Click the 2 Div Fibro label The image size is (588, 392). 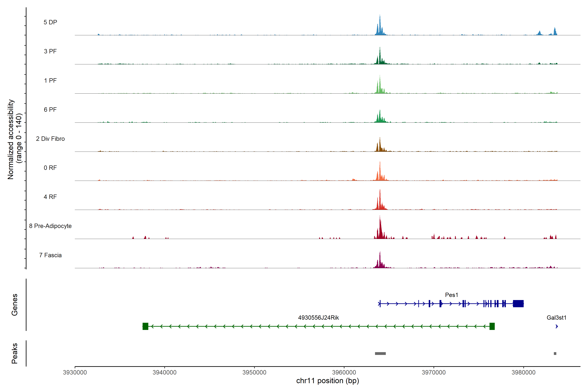50,139
